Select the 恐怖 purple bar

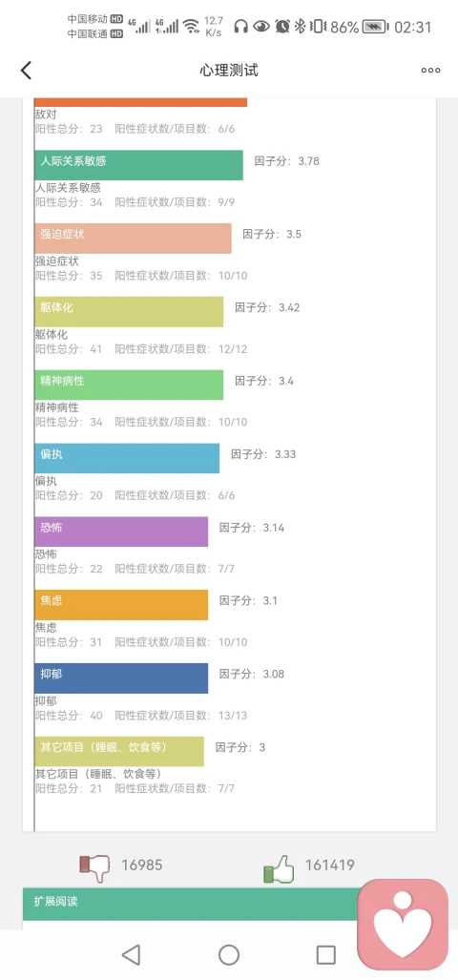tap(121, 532)
